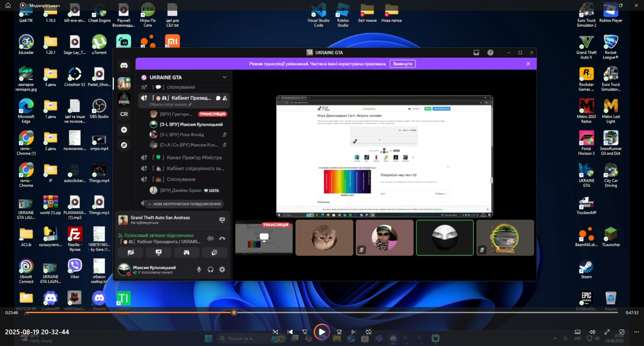Image resolution: width=644 pixels, height=346 pixels.
Task: Open chat icon for Кабінет Президента channel
Action: [x=218, y=98]
